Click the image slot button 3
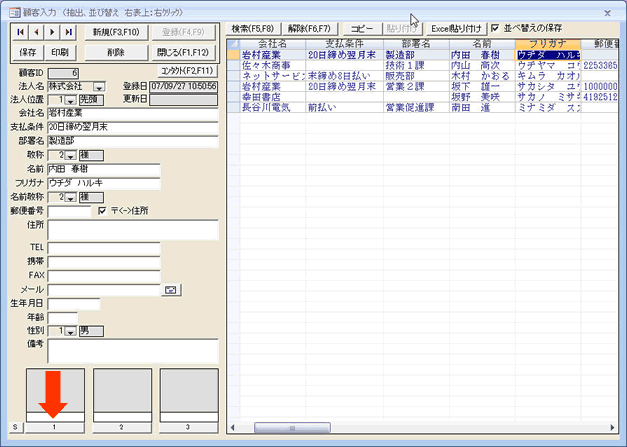627x447 pixels. 188,427
